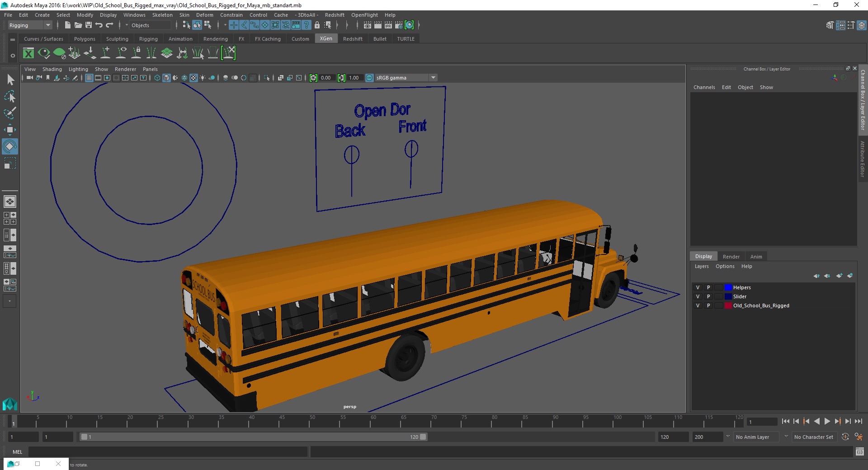Open the viewport Shading menu
868x470 pixels.
[x=52, y=69]
